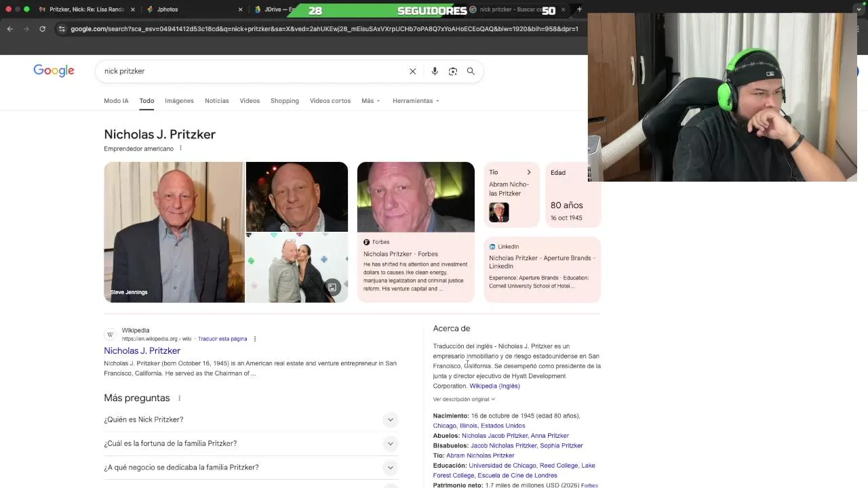This screenshot has height=488, width=868.
Task: Click the Nicholas J. Pritzker panel heading
Action: 159,134
